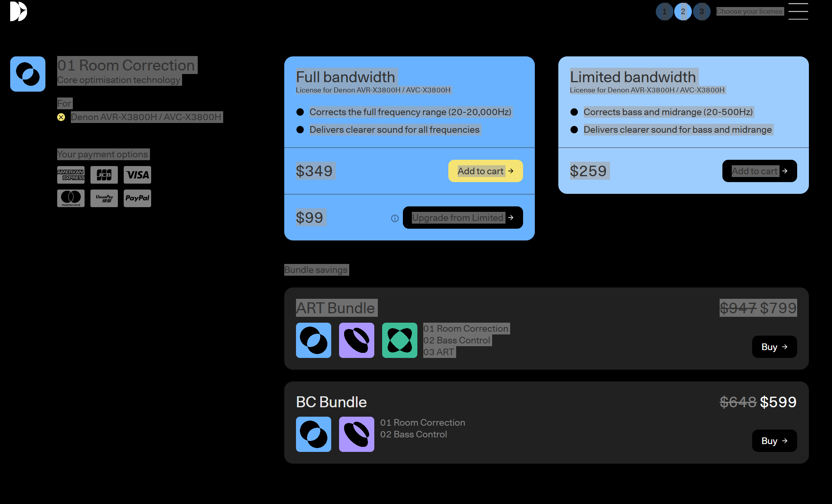Add Limited bandwidth license to cart
The width and height of the screenshot is (832, 504).
pos(760,171)
